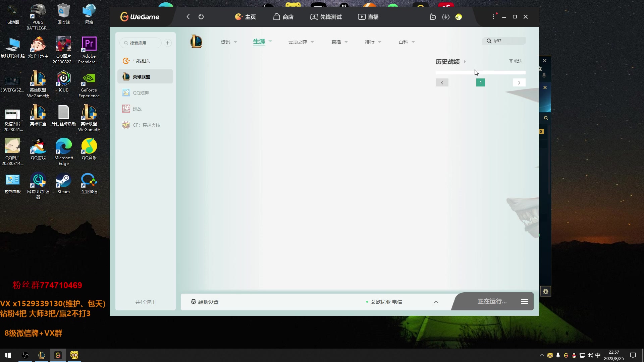Open the three-dot more menu

[x=493, y=17]
